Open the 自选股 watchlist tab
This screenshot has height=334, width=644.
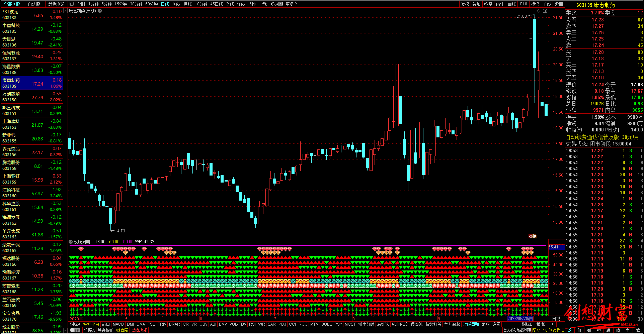click(x=34, y=4)
